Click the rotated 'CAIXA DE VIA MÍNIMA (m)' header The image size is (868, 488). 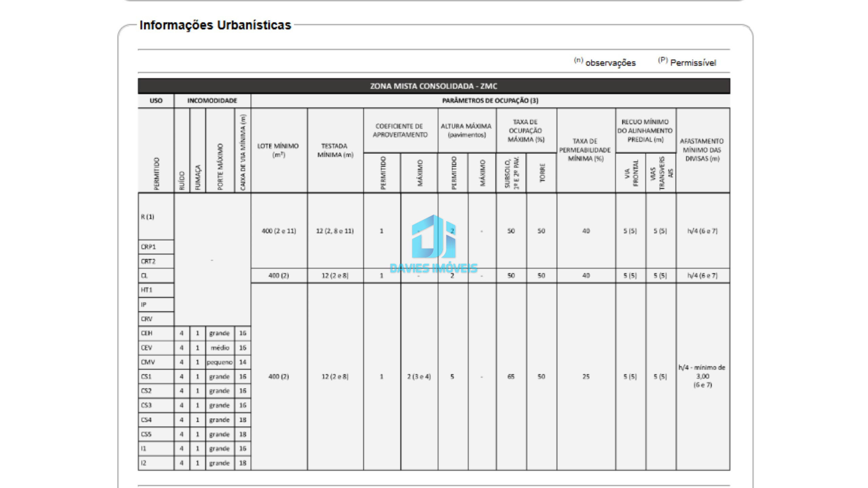point(243,152)
